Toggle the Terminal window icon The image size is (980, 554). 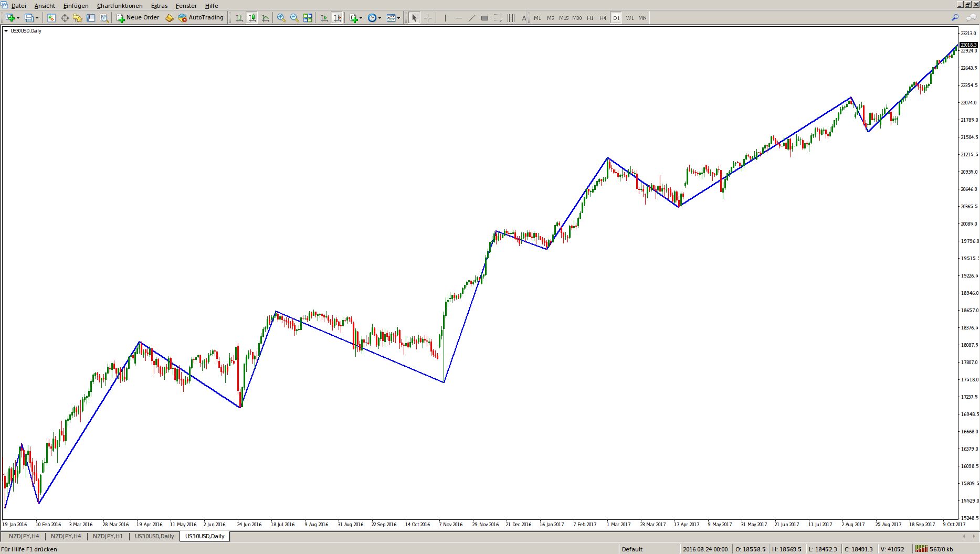tap(91, 18)
